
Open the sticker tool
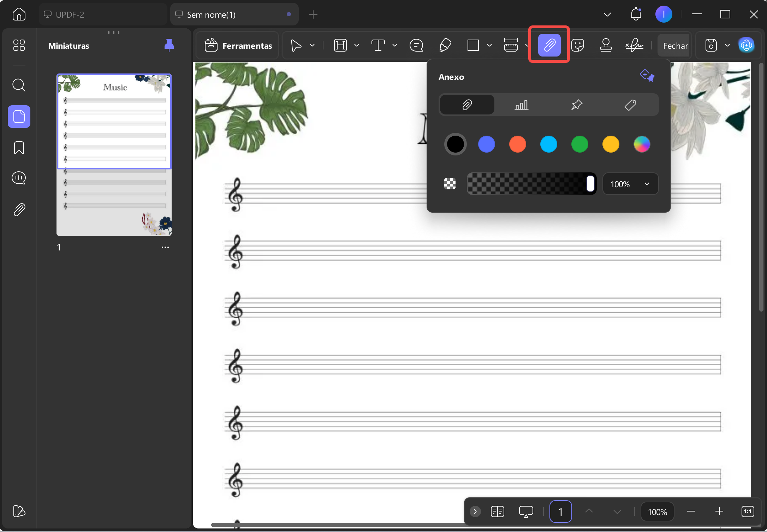coord(578,45)
